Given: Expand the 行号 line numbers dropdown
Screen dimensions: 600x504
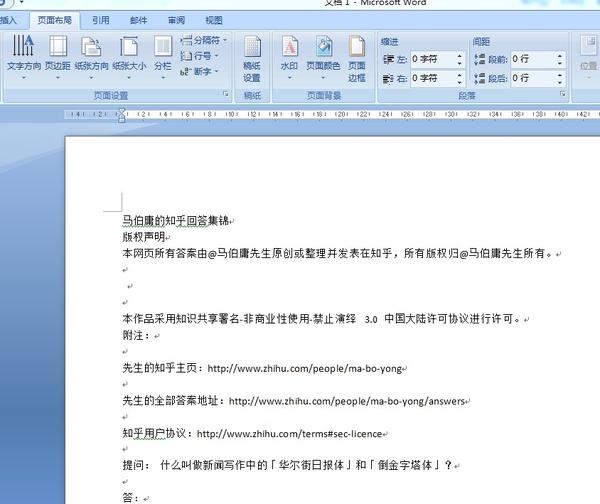Looking at the screenshot, I should coord(199,56).
